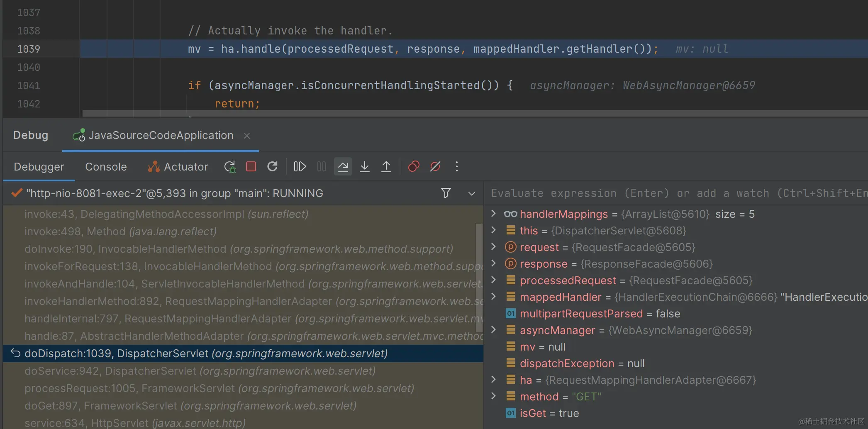This screenshot has height=429, width=868.
Task: Click the Step Out icon
Action: pos(386,167)
